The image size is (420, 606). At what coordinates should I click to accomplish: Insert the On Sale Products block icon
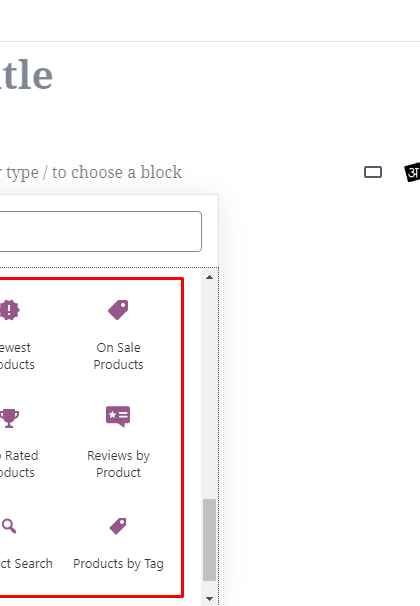tap(118, 310)
